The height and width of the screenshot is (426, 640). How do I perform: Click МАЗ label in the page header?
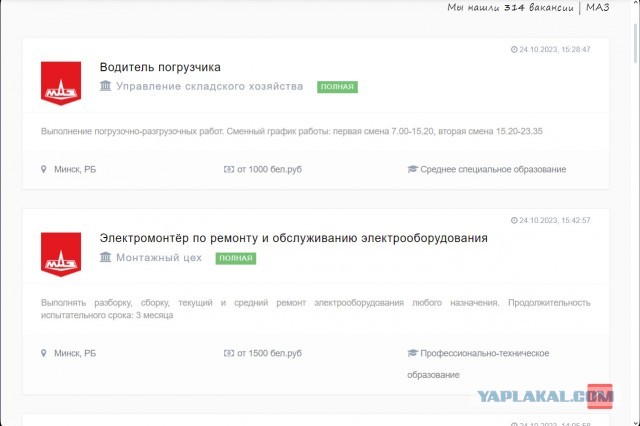(598, 7)
